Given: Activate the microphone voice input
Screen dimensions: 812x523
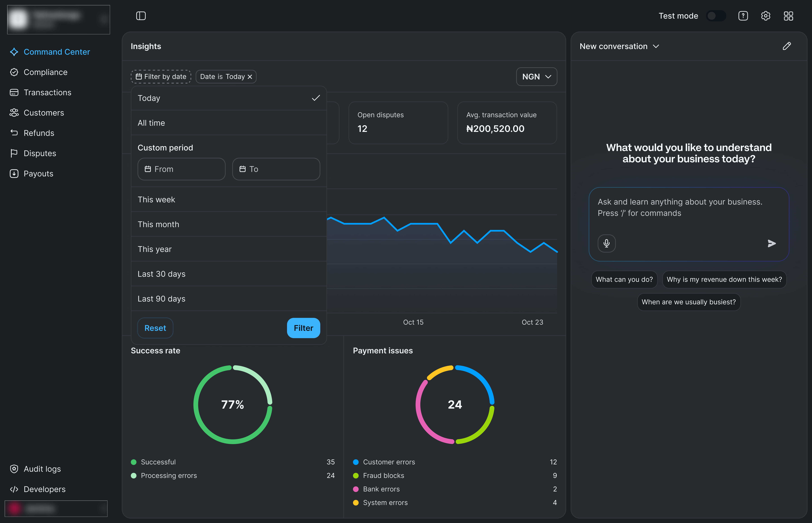Looking at the screenshot, I should click(606, 243).
